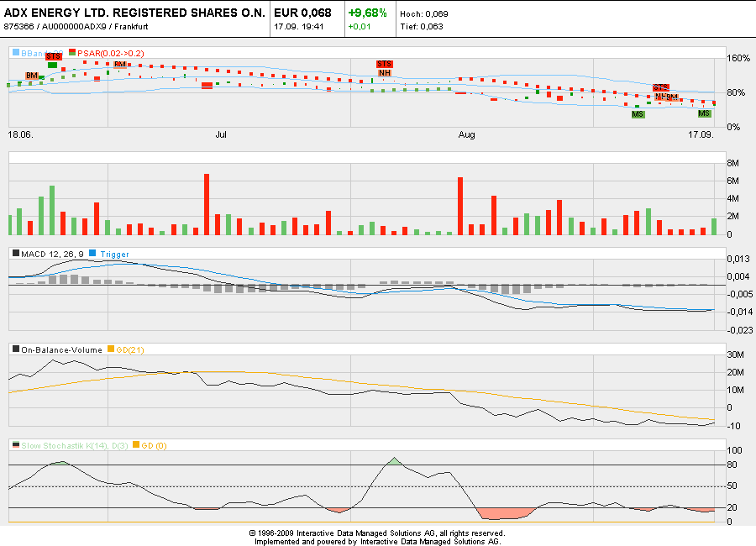Click the Trigger line legend entry
The width and height of the screenshot is (756, 546).
114,253
